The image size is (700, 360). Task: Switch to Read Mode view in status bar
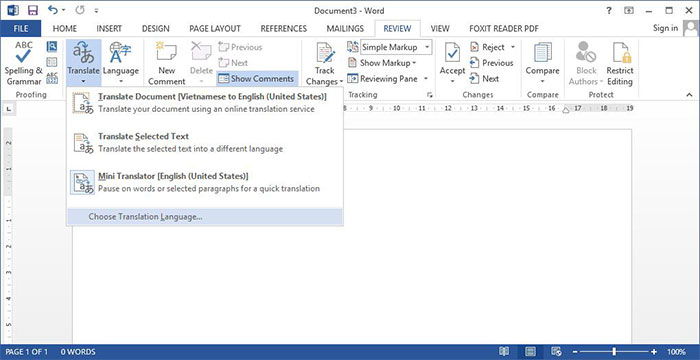[504, 351]
